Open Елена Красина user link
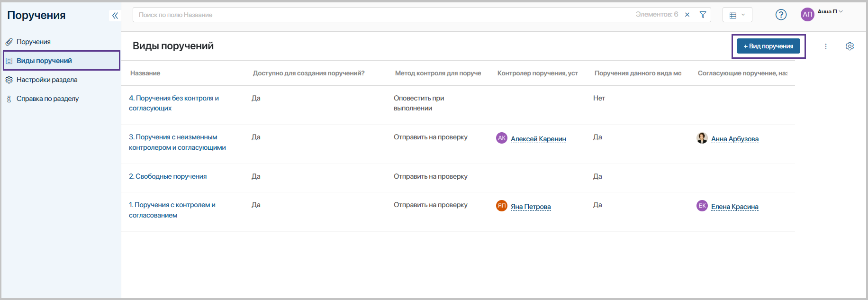 click(734, 207)
